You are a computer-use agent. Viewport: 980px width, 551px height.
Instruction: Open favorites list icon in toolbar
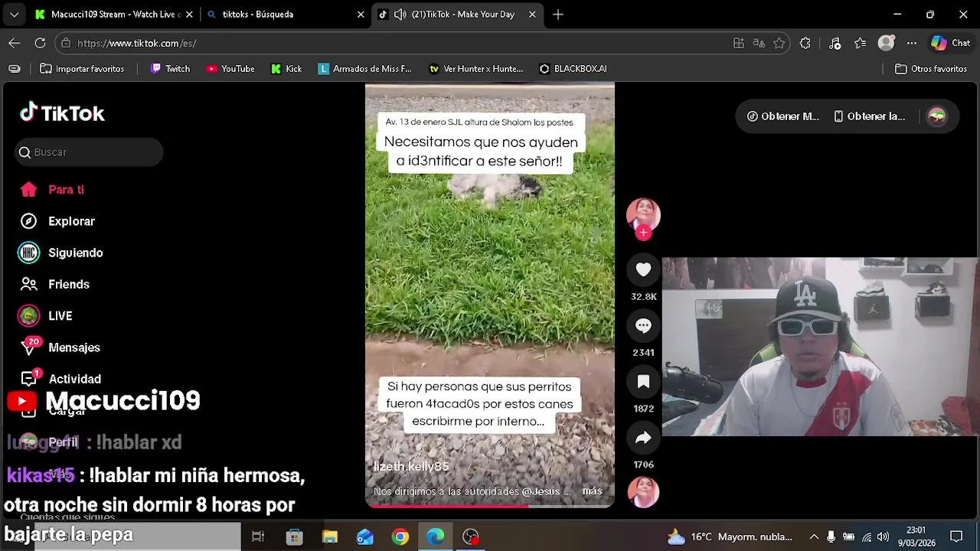860,43
